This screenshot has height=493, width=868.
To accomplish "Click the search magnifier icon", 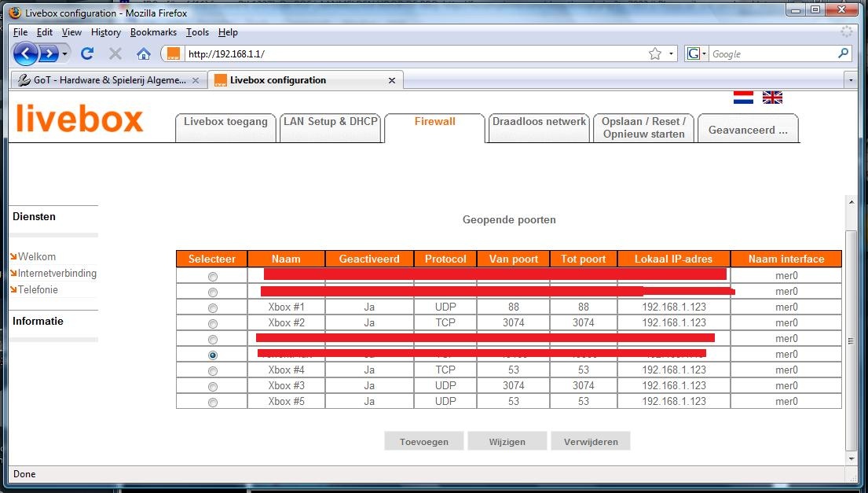I will pyautogui.click(x=843, y=53).
